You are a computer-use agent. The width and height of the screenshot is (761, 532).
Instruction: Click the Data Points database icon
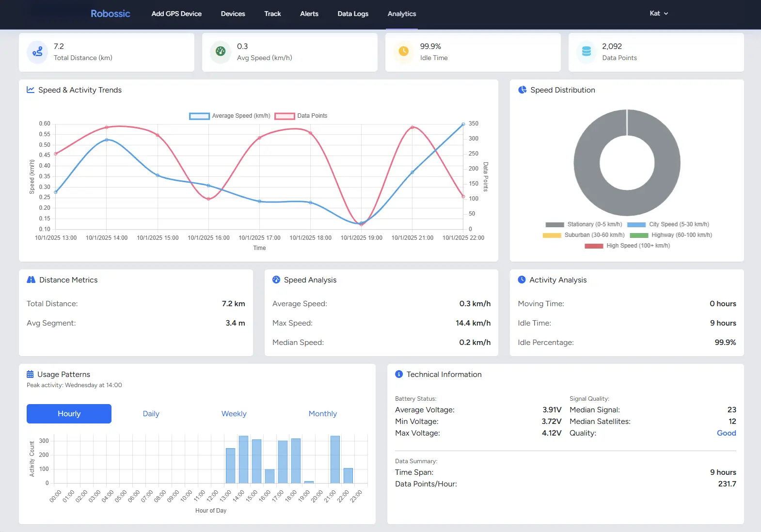(587, 52)
